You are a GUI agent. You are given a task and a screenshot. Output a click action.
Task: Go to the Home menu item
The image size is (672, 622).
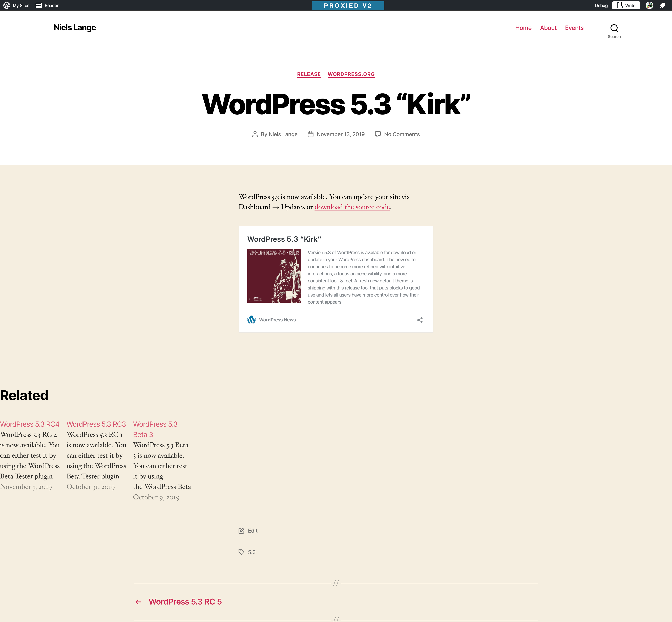pyautogui.click(x=523, y=28)
